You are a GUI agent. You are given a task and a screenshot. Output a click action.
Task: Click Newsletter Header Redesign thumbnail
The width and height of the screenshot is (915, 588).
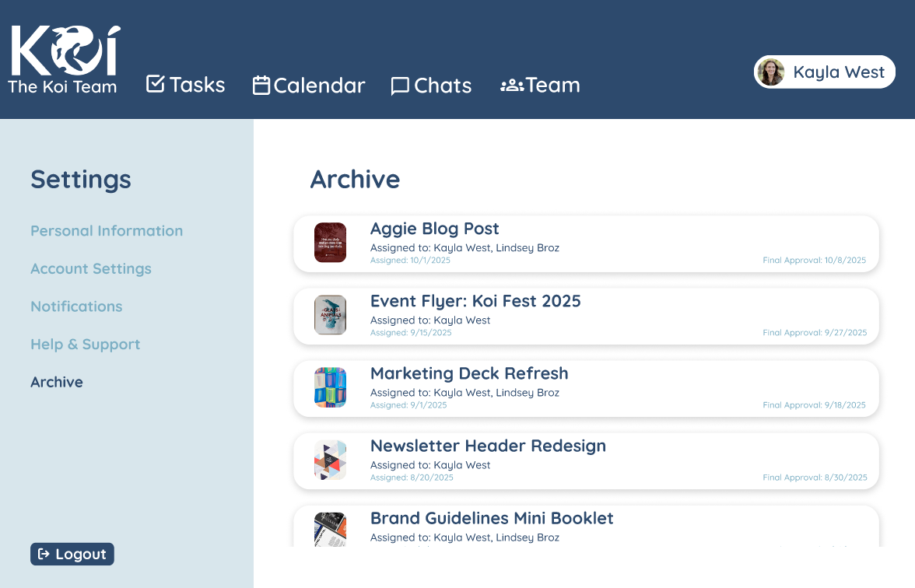pos(330,460)
